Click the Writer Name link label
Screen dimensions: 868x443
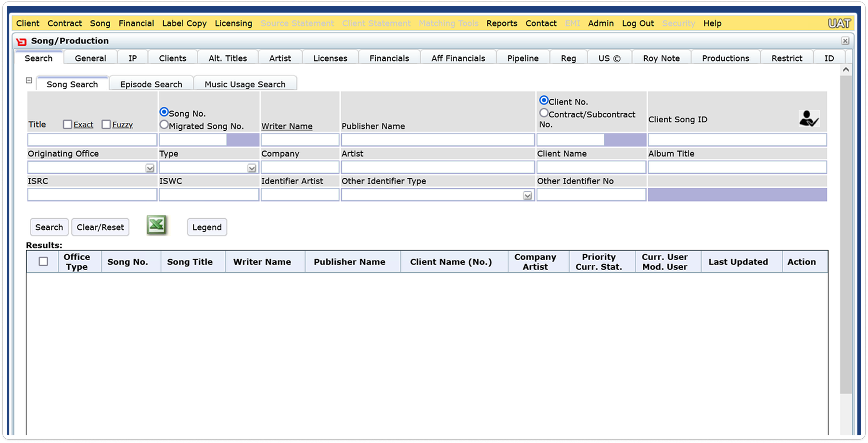pos(287,126)
